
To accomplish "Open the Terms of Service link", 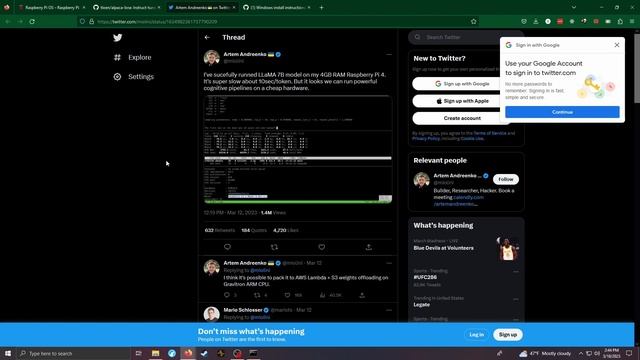I will pos(490,133).
